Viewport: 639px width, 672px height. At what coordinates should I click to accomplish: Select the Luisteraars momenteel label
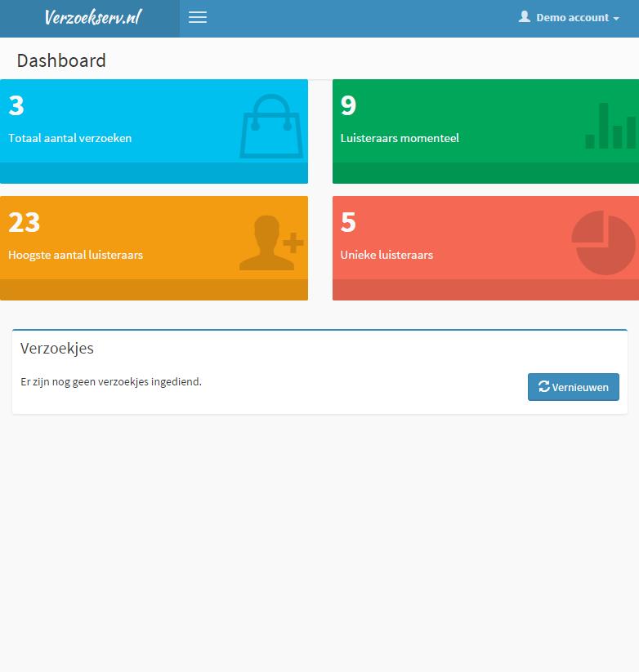pos(400,138)
